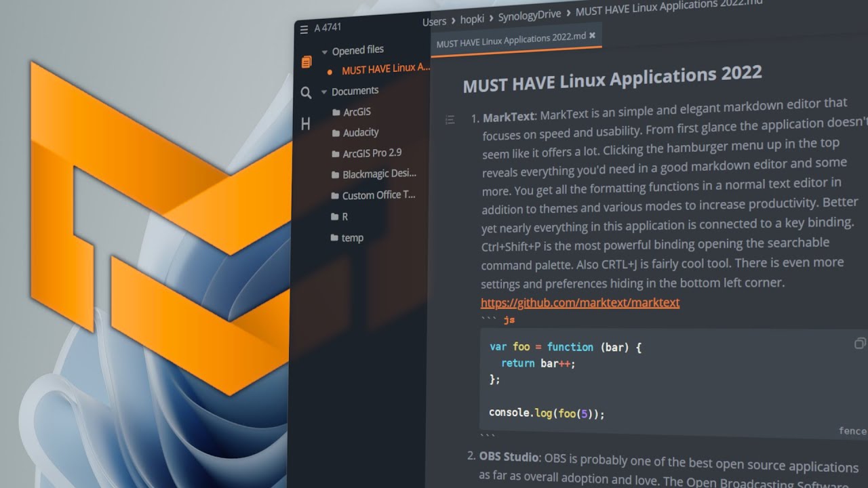Click the Users breadcrumb

pyautogui.click(x=434, y=22)
